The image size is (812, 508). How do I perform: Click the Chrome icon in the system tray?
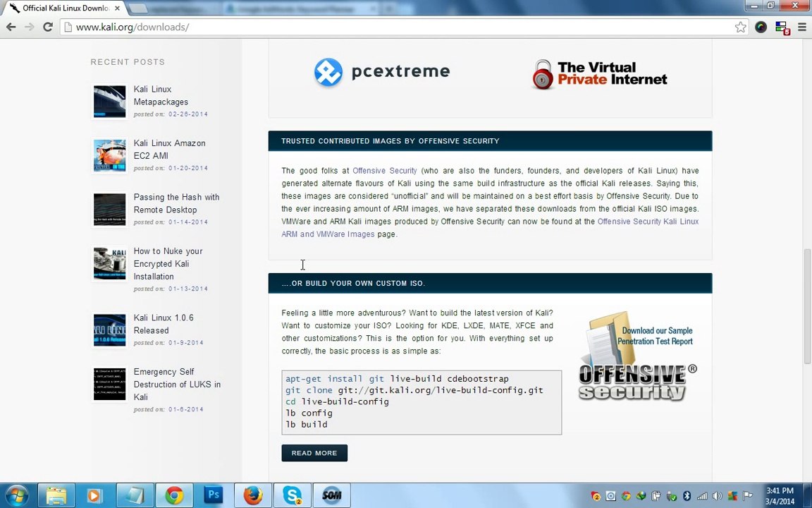626,496
